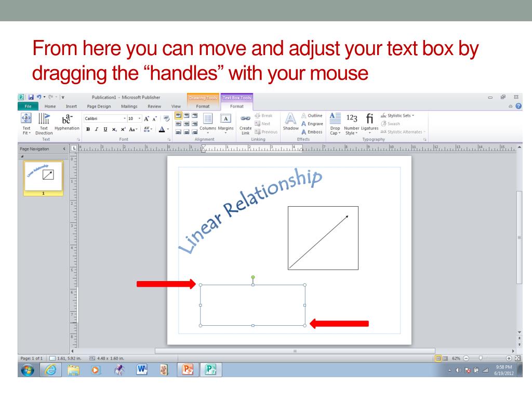Click the Columns button
Screen dimensions: 532x399
tap(208, 123)
